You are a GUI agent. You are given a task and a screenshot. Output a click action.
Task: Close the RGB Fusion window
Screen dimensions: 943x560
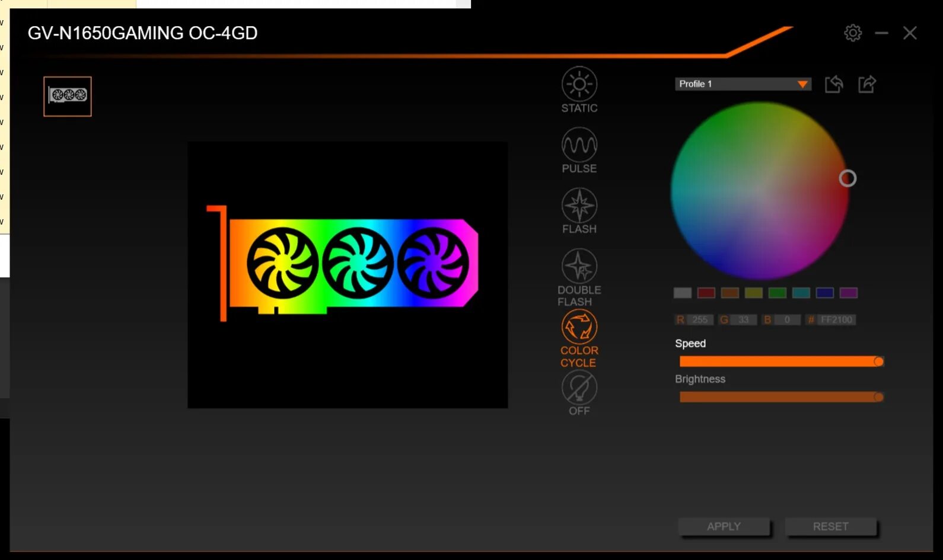click(x=910, y=33)
